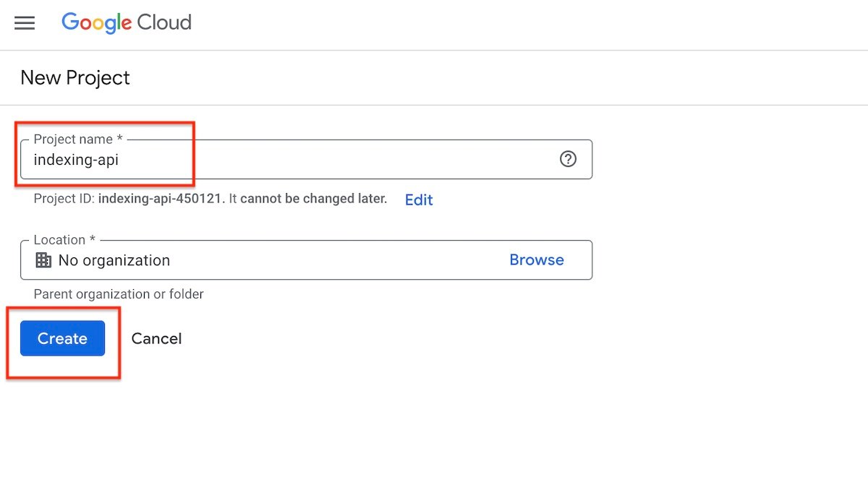868x501 pixels.
Task: Click the word 'Cloud' in the header
Action: pos(166,23)
